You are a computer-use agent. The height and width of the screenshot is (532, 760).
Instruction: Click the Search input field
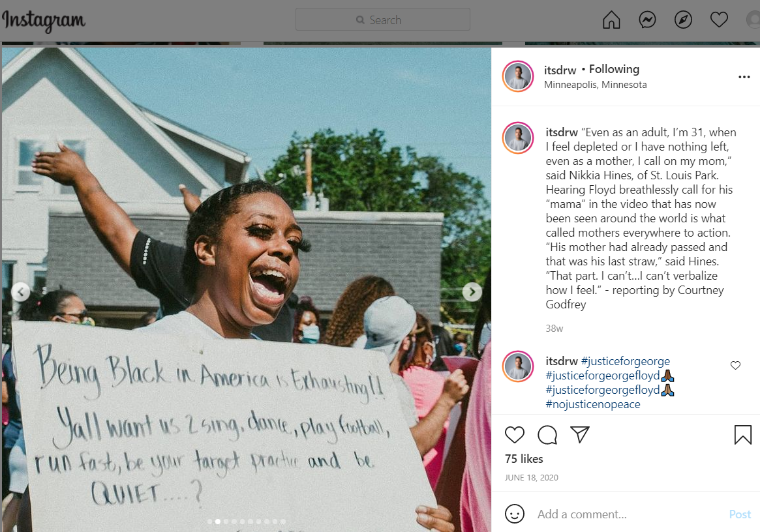(x=383, y=20)
